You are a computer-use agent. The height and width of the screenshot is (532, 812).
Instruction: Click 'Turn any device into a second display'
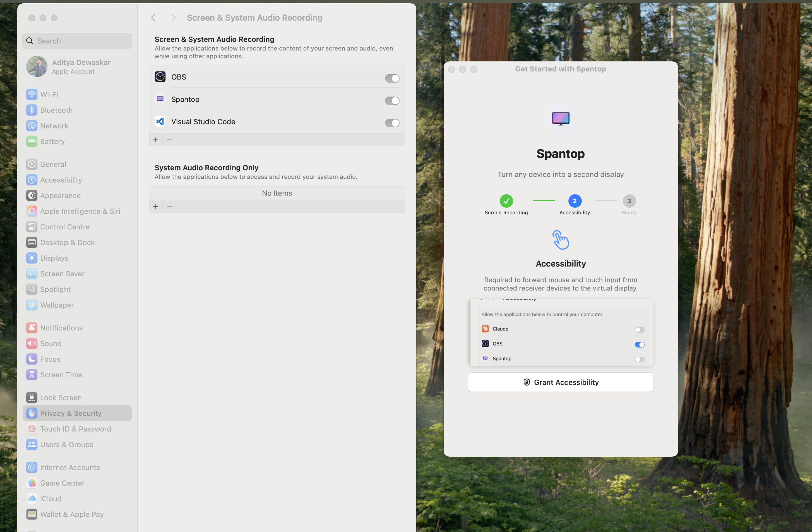[x=561, y=175]
